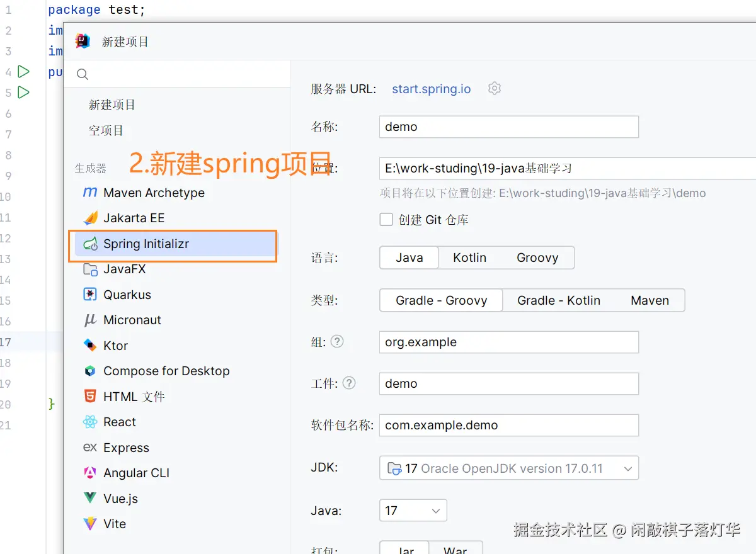The width and height of the screenshot is (756, 554).
Task: Choose Maven project type
Action: tap(650, 300)
